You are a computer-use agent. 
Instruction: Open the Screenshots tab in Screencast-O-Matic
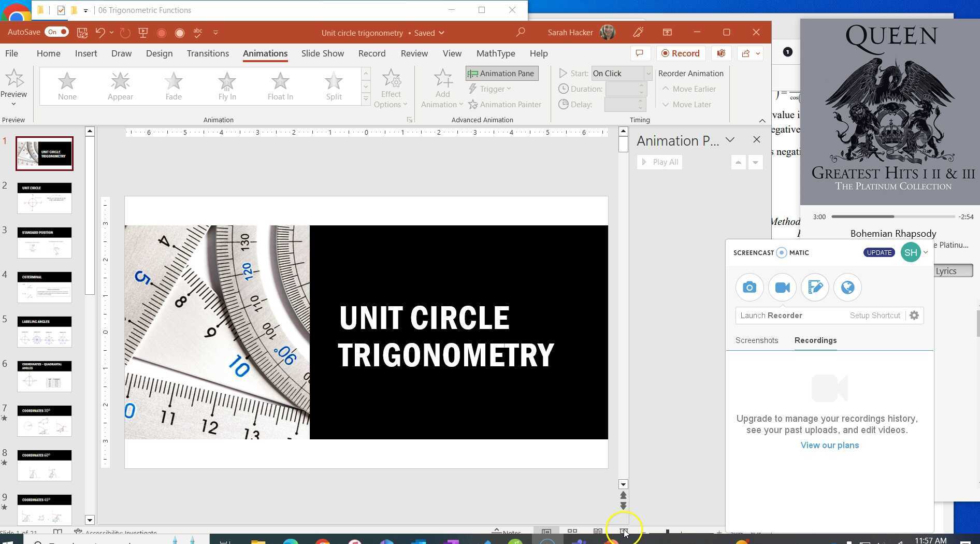pyautogui.click(x=756, y=340)
